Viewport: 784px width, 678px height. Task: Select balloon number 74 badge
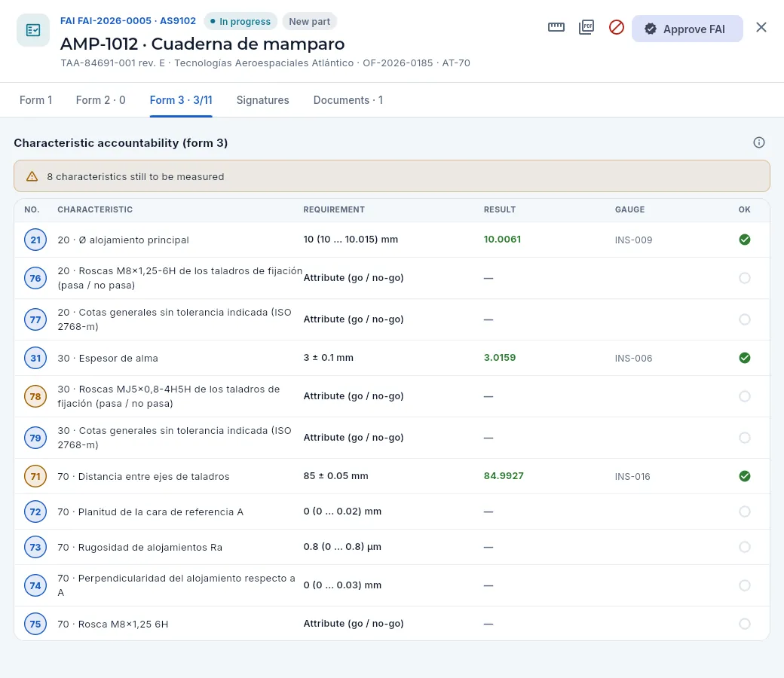coord(35,585)
